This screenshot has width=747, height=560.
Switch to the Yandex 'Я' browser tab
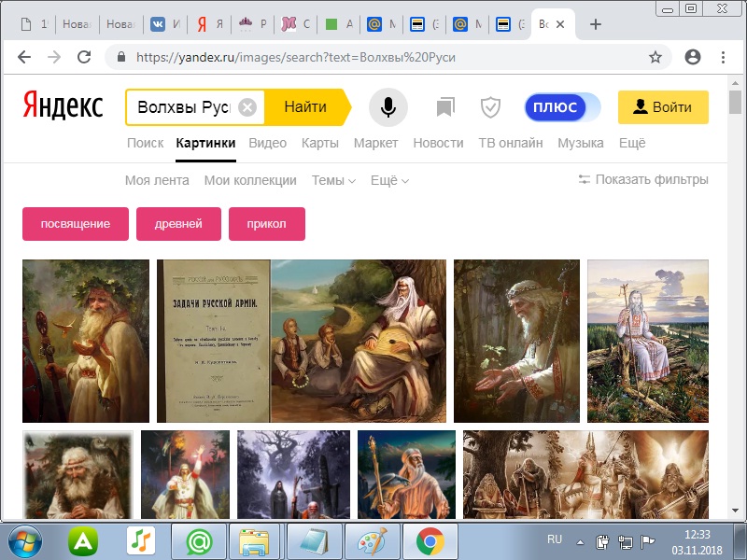click(209, 24)
